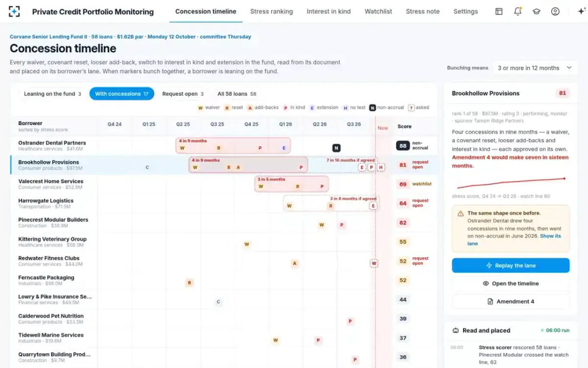Select the N marker on Ostrander Dental lane
588x368 pixels.
point(336,148)
